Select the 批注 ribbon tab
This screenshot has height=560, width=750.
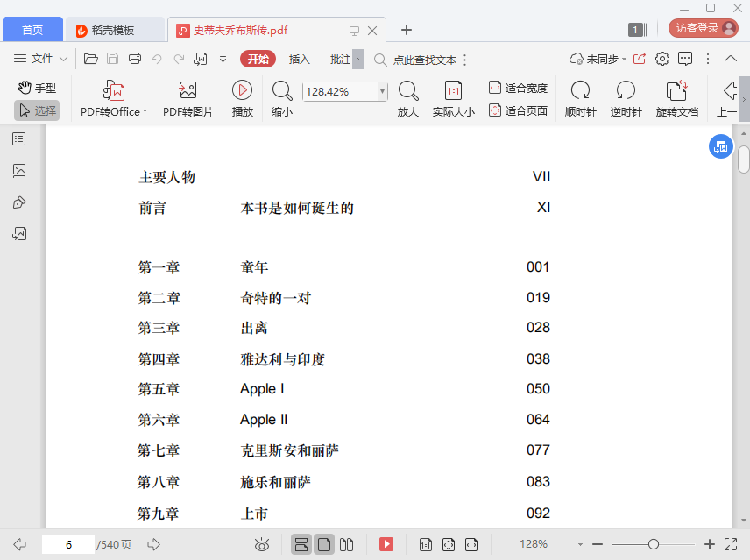[x=340, y=59]
